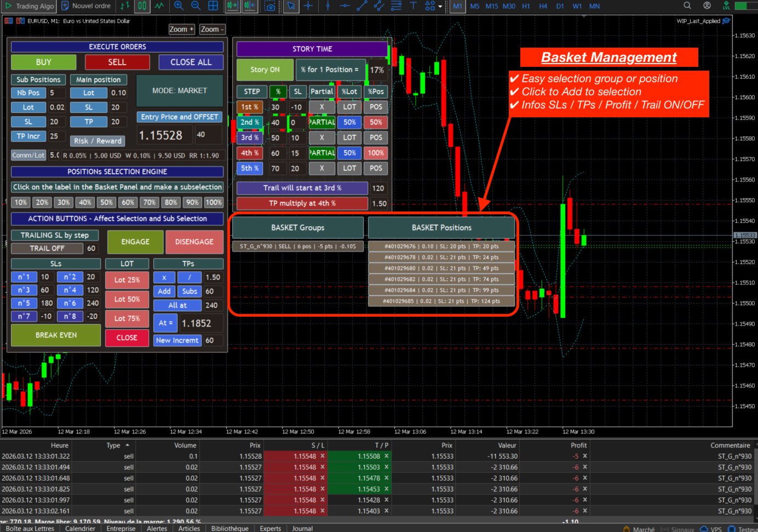Open the Experts tab

click(x=271, y=529)
